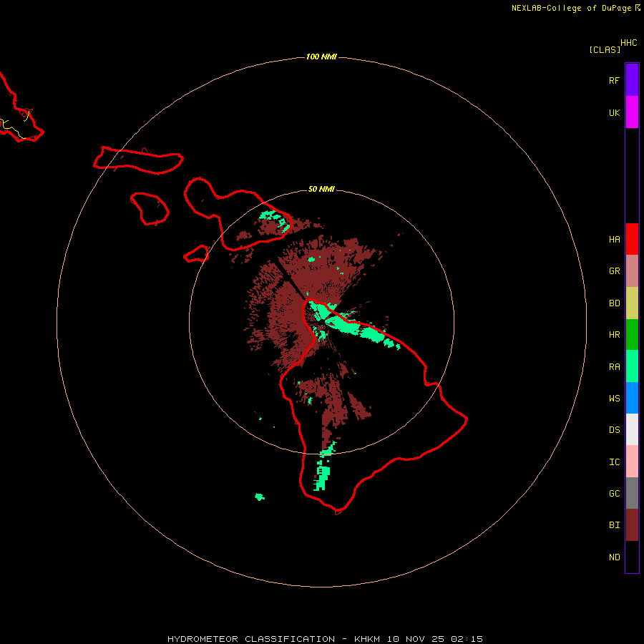This screenshot has width=644, height=644.
Task: Click the WS blue legend swatch
Action: click(632, 398)
